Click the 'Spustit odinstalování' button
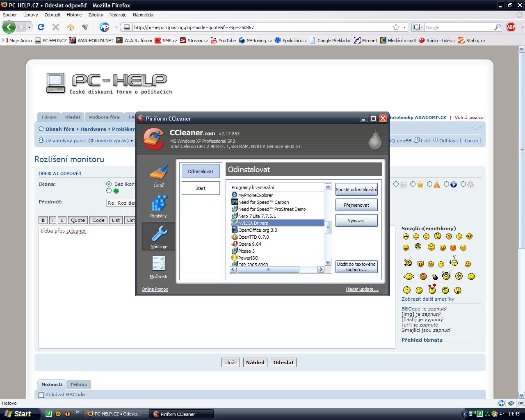 [x=356, y=189]
